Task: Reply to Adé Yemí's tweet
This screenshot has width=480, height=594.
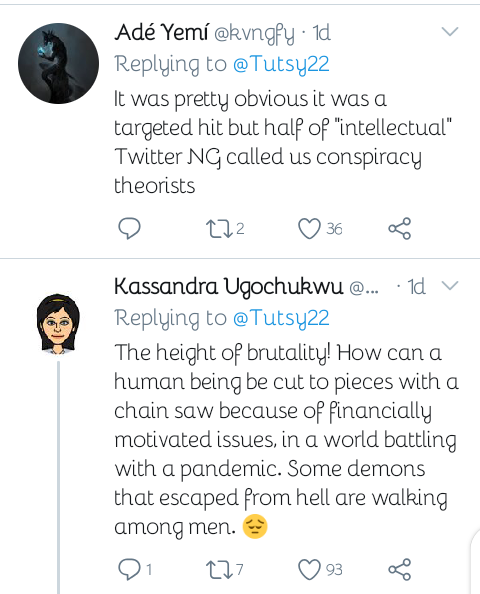Action: pyautogui.click(x=130, y=229)
